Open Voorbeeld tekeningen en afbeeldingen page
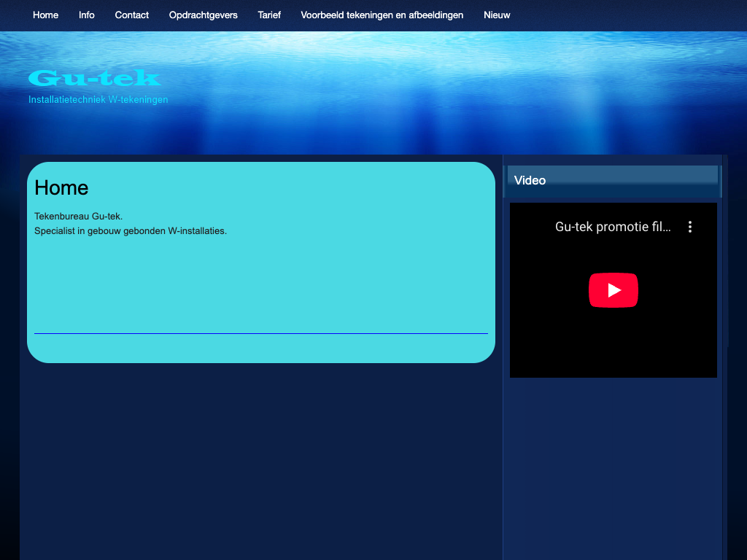 (x=382, y=15)
